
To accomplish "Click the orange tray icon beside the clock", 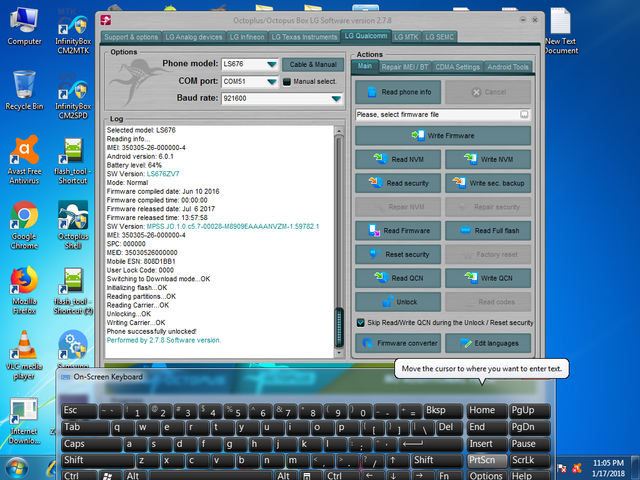I will point(577,468).
